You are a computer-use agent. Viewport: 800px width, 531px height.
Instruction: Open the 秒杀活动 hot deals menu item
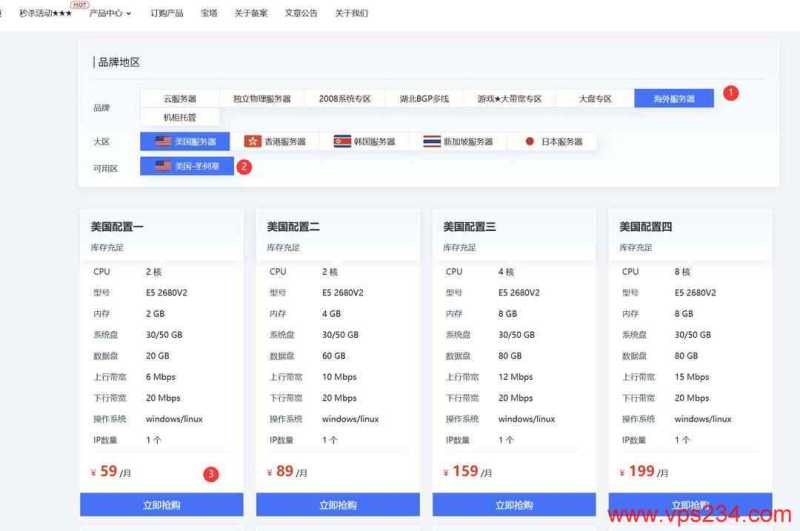45,13
